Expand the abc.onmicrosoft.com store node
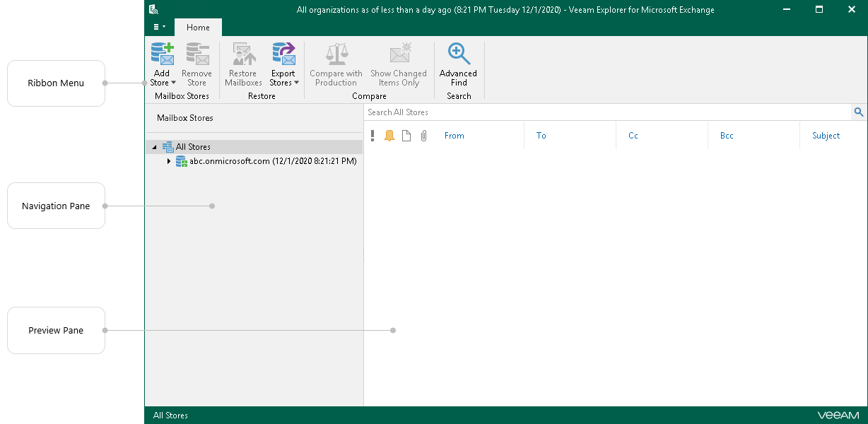868x424 pixels. coord(169,161)
